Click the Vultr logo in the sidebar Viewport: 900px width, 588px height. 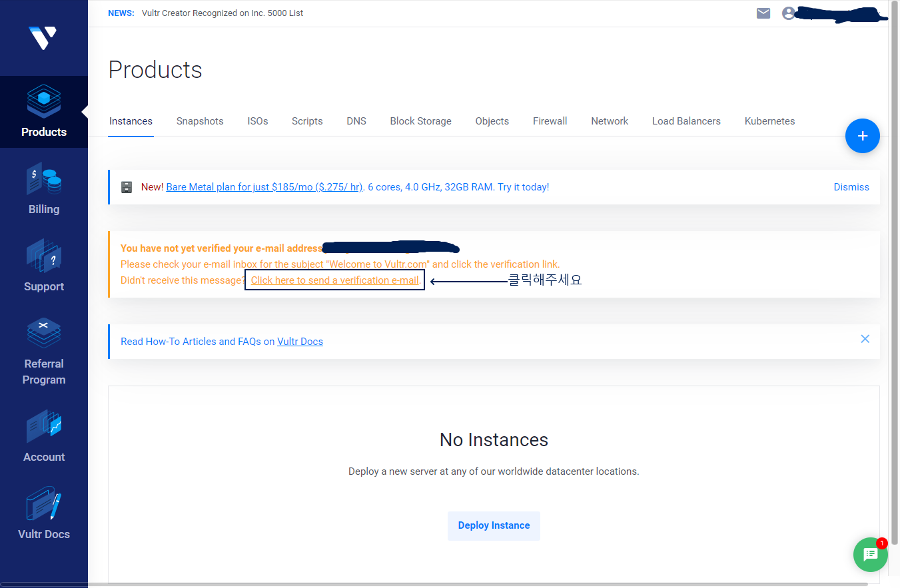pyautogui.click(x=43, y=38)
